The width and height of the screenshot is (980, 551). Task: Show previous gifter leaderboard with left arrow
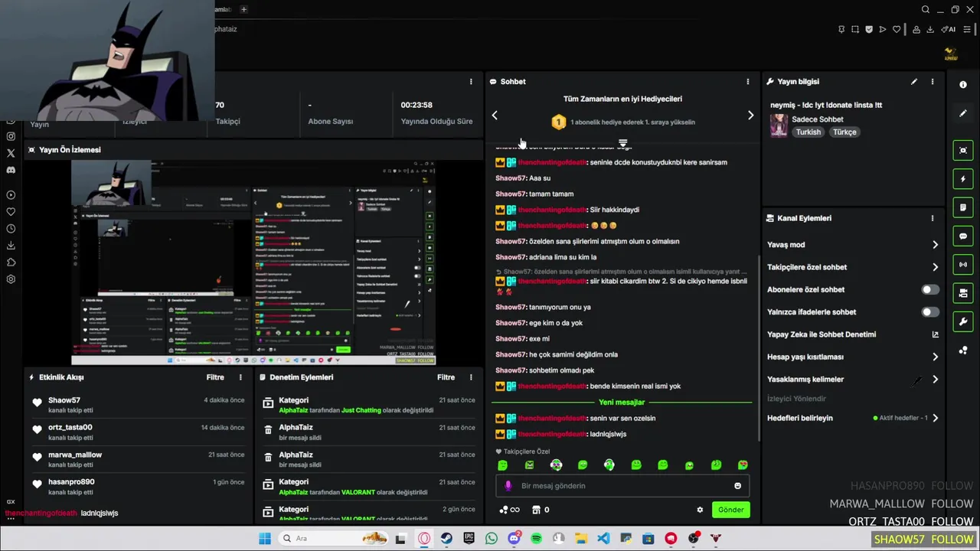tap(495, 116)
